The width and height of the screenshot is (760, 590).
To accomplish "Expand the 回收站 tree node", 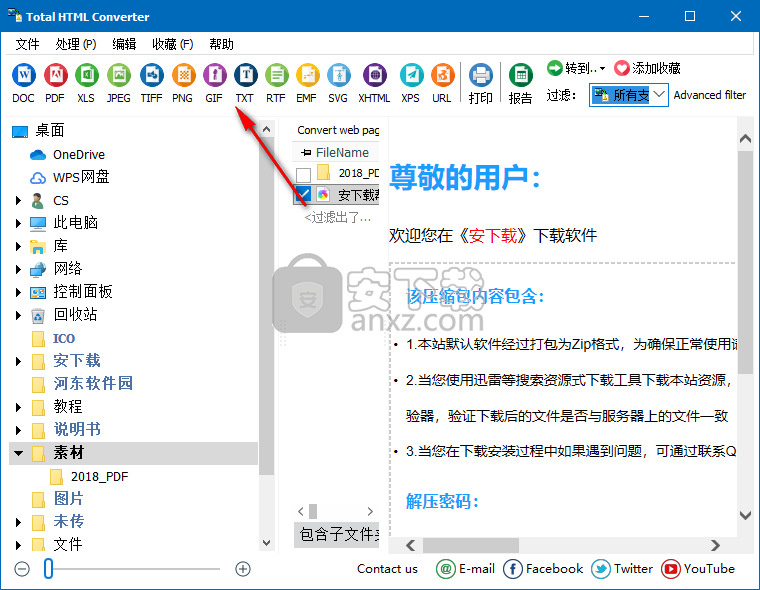I will click(18, 315).
